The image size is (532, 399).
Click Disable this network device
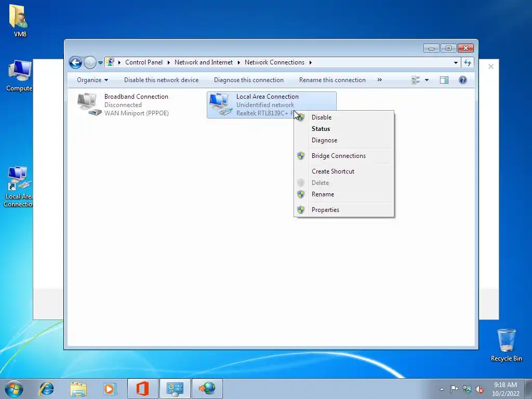161,80
